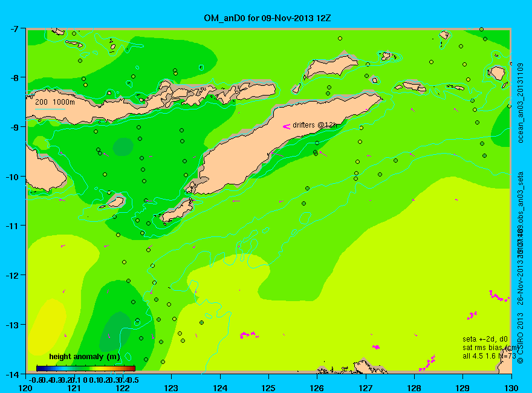Click longitude tick label '128'
This screenshot has width=532, height=393.
click(x=414, y=388)
